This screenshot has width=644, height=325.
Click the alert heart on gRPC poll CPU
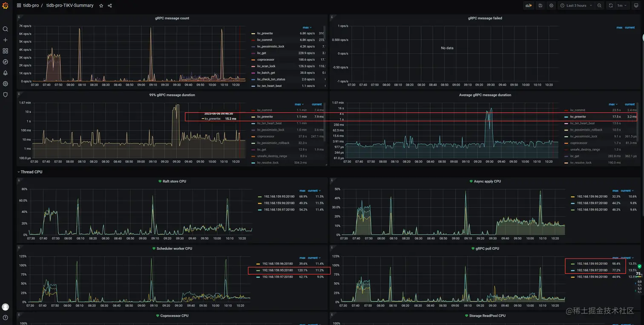[473, 248]
